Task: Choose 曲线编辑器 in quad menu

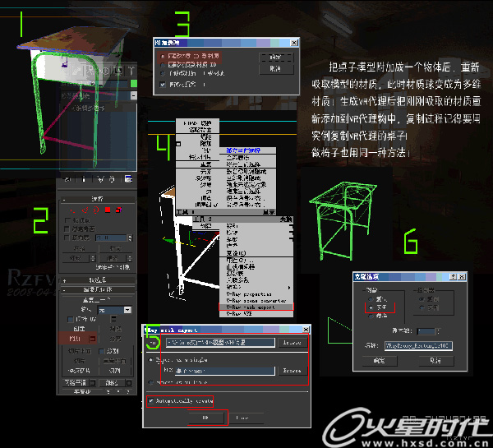Action: click(256, 266)
